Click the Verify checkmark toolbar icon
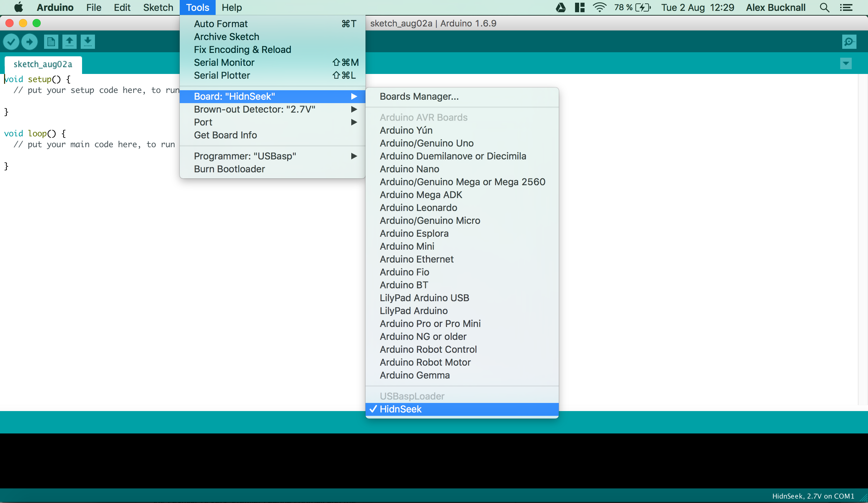The image size is (868, 503). click(11, 42)
